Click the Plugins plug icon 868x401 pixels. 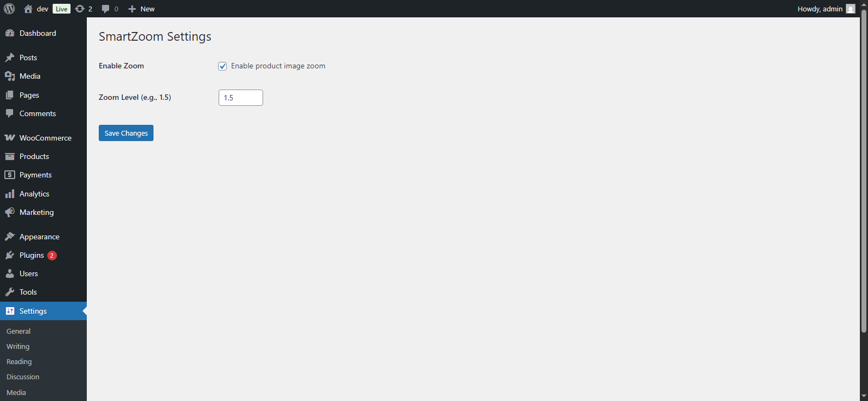(10, 255)
